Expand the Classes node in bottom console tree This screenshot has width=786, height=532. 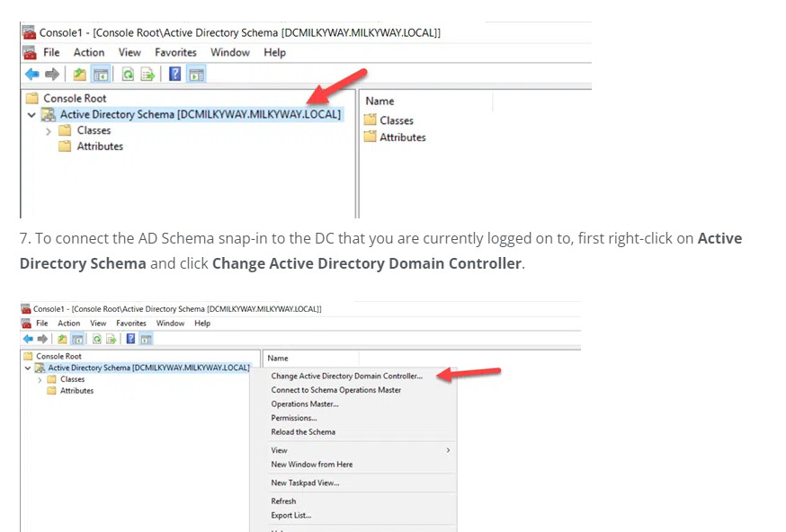(x=40, y=379)
